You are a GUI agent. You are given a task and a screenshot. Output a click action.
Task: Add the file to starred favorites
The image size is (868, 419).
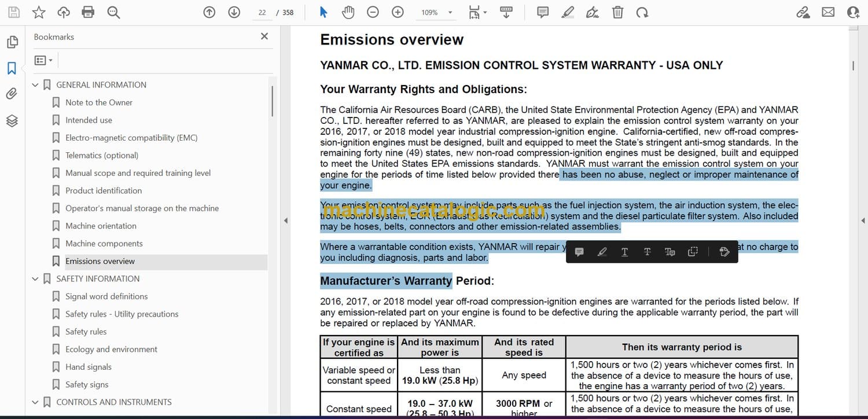click(38, 12)
